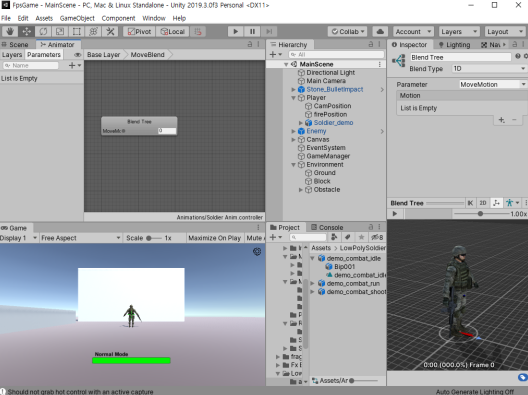Add animator parameter with plus button

(74, 65)
